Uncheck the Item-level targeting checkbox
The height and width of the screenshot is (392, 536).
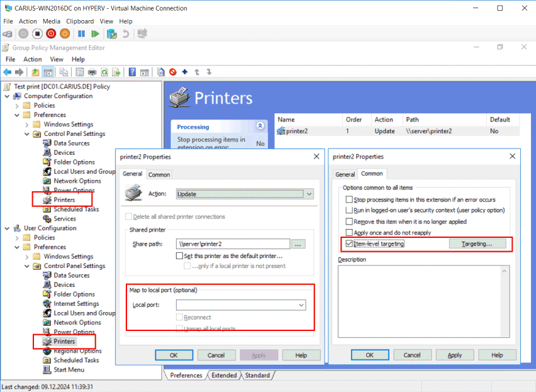tap(349, 244)
